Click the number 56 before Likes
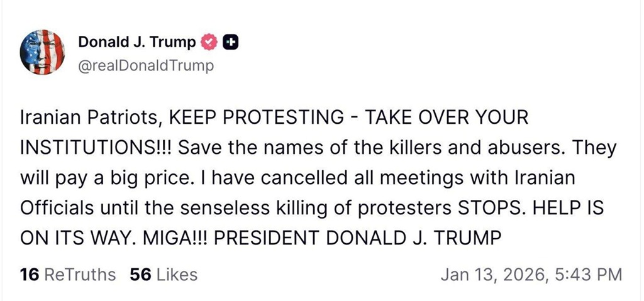The image size is (644, 301). click(140, 275)
